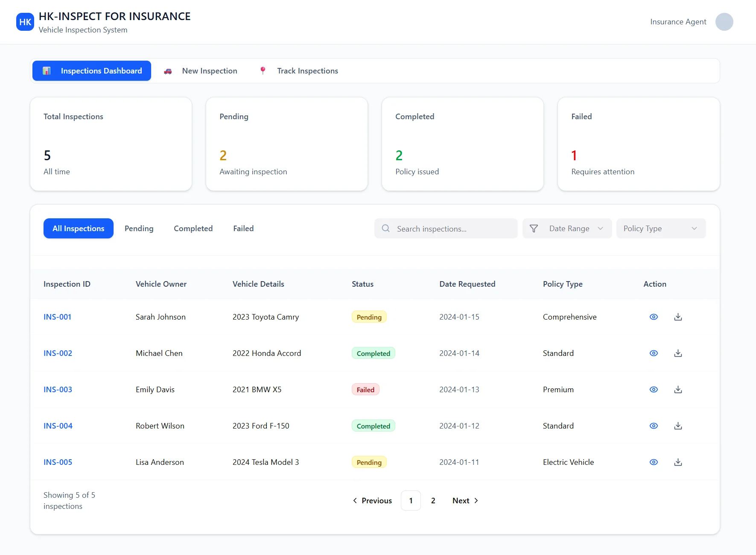Open inspection INS-001
Screen dimensions: 756x555
(x=57, y=317)
